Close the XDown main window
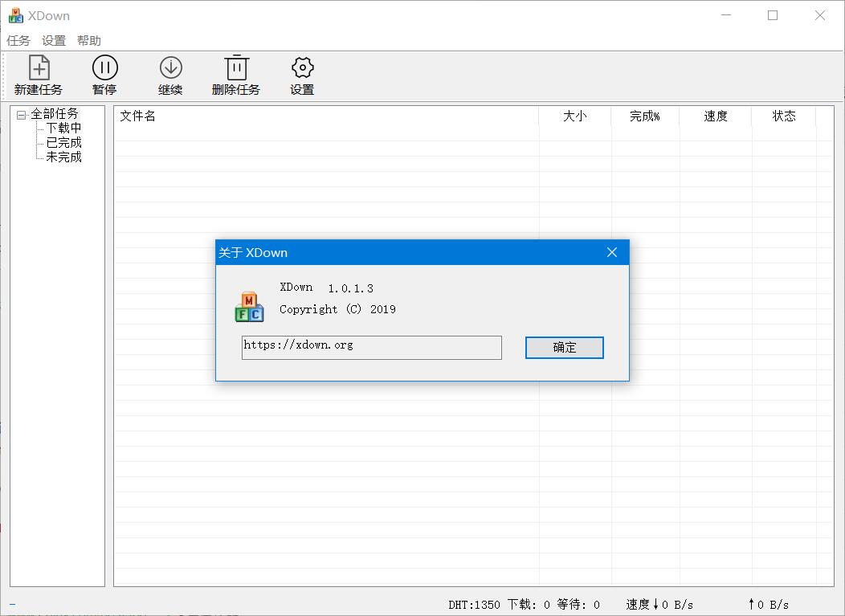The image size is (845, 616). tap(819, 15)
